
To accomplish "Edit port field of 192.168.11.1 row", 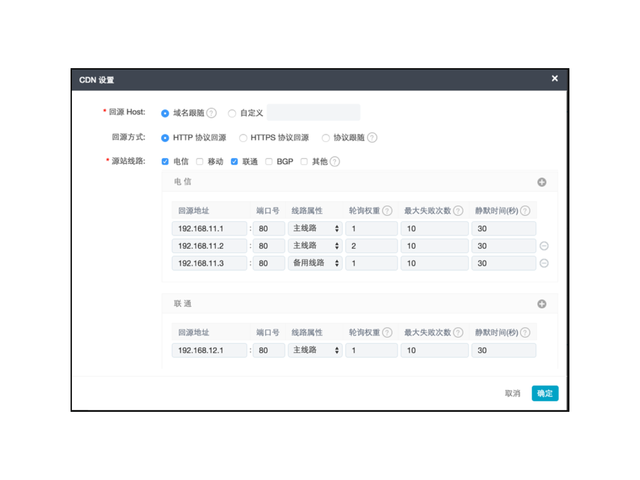I will coord(269,229).
